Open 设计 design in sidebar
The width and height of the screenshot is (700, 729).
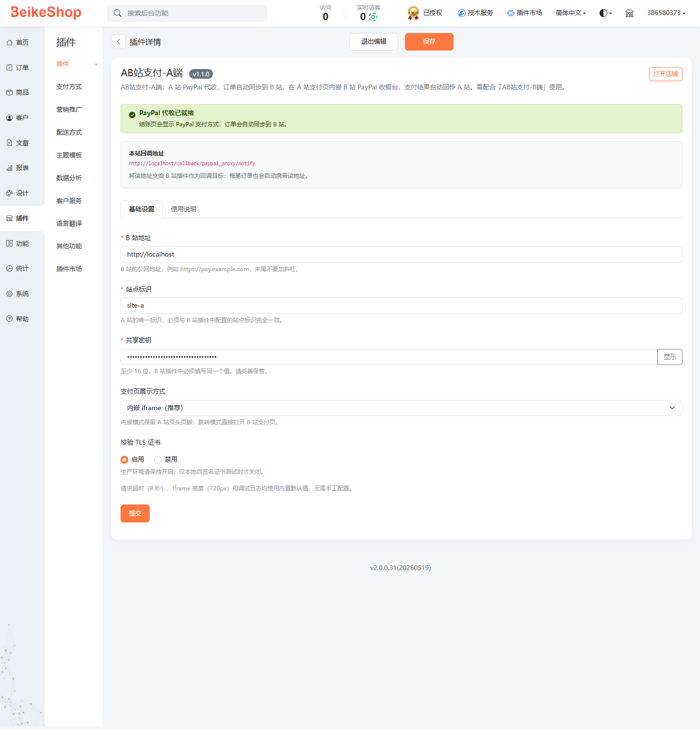pyautogui.click(x=22, y=193)
